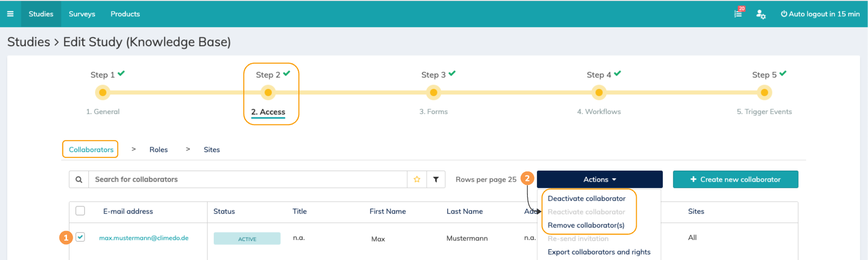Go to 2. Access step label
Viewport: 868px width, 260px height.
pyautogui.click(x=268, y=112)
